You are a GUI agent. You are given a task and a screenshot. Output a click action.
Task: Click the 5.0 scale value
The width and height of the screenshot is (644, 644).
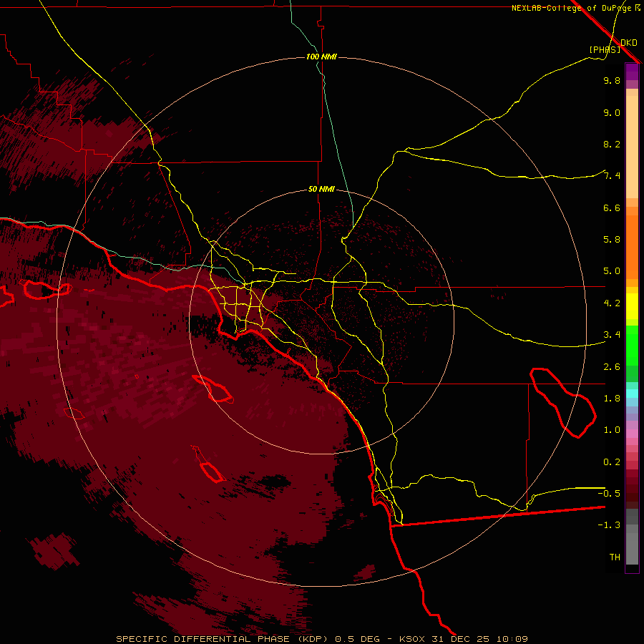pos(612,271)
